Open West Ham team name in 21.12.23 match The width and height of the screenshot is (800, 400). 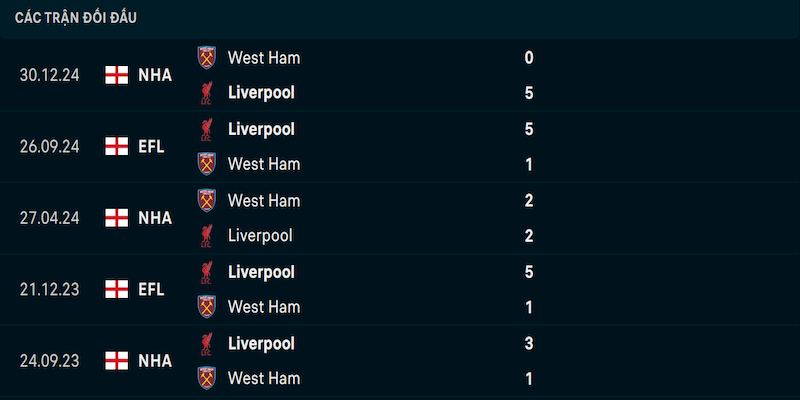click(264, 307)
